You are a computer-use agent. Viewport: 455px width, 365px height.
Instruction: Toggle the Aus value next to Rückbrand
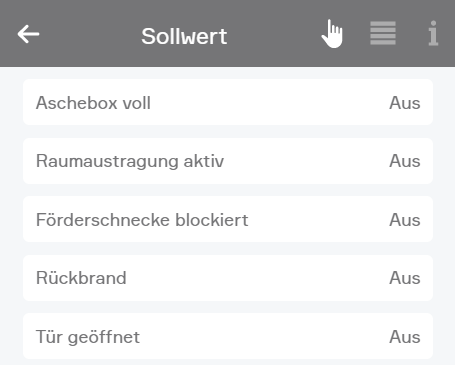(405, 278)
